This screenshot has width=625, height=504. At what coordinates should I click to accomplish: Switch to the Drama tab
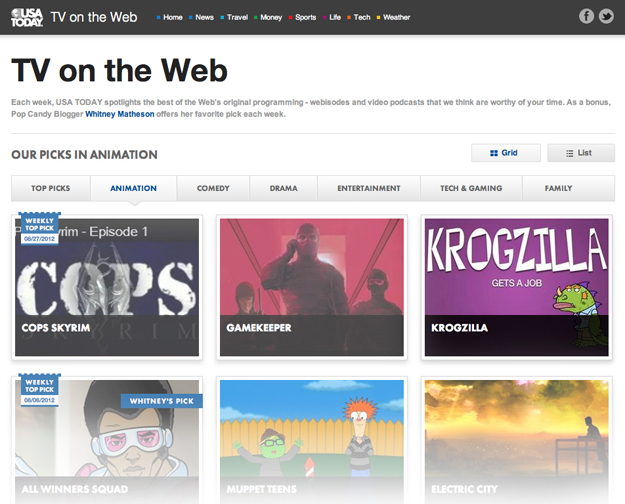(283, 188)
